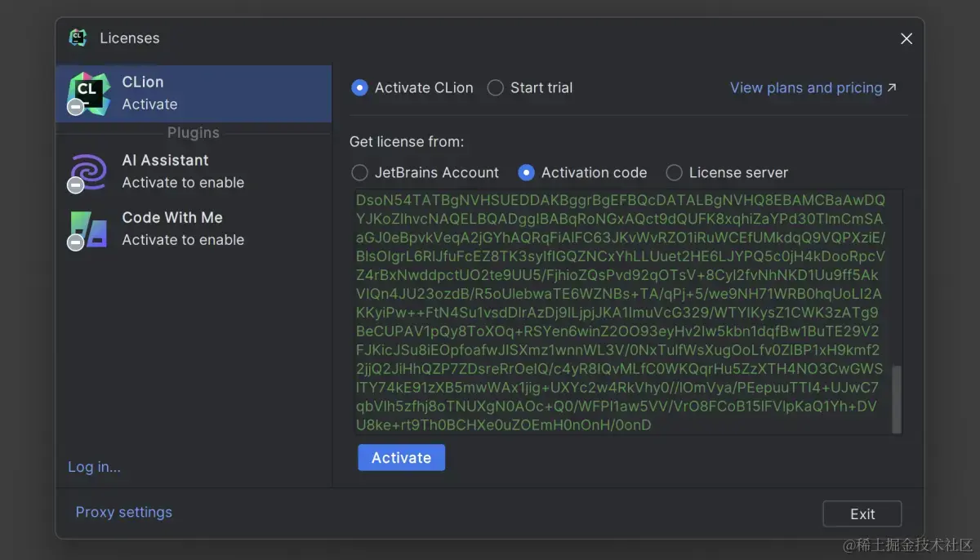Select the Code With Me plugin entry
Viewport: 980px width, 560px height.
point(194,229)
